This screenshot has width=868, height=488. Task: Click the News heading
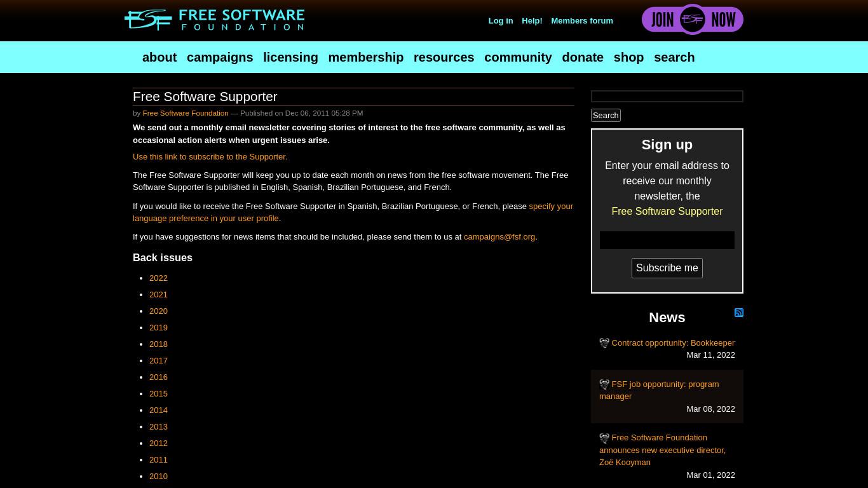pos(667,317)
